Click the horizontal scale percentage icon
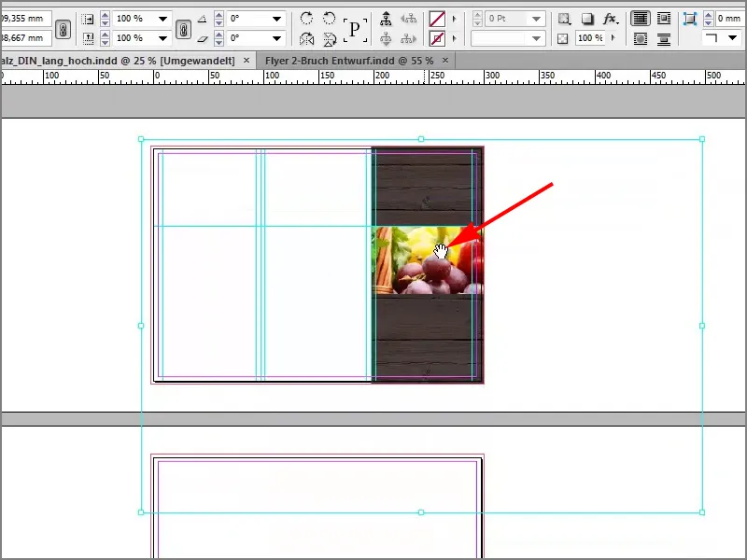The image size is (747, 560). [88, 19]
